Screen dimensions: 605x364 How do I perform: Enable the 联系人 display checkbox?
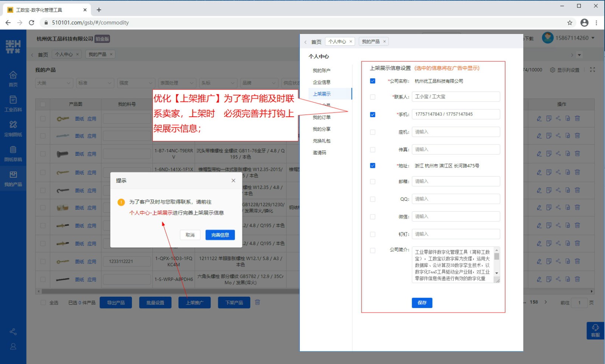click(x=372, y=97)
